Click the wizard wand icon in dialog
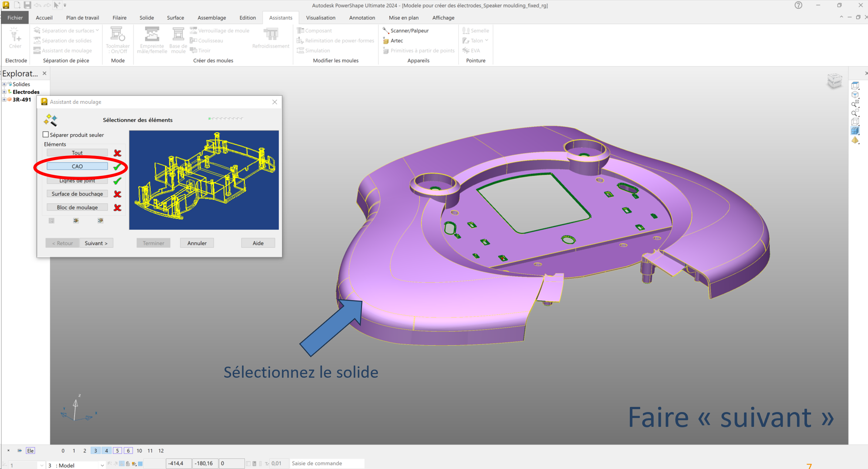 51,120
